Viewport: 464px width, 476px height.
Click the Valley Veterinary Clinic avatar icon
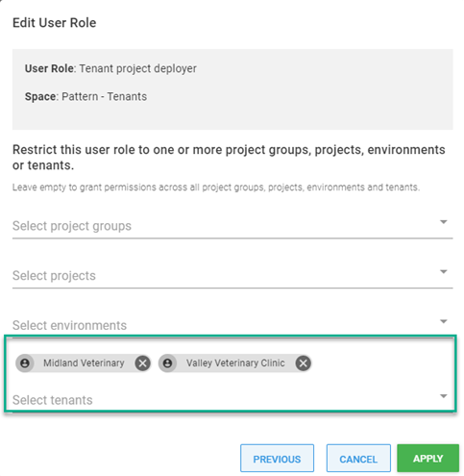167,363
